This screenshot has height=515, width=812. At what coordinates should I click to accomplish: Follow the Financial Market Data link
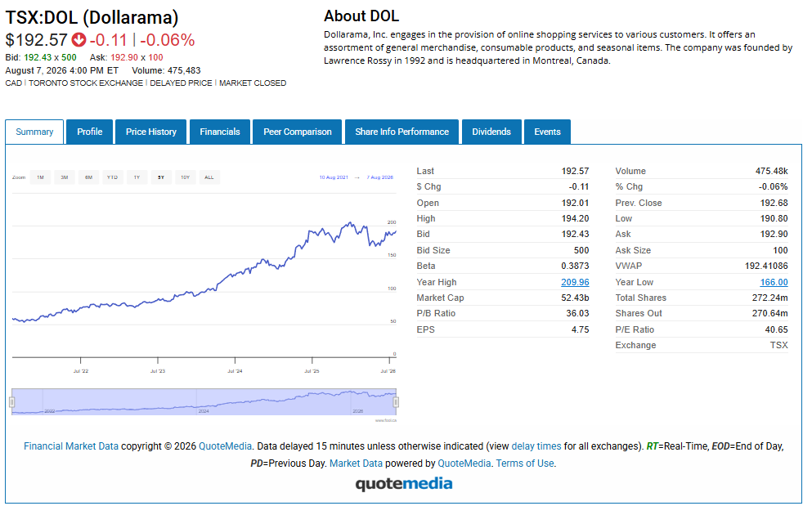[x=71, y=446]
